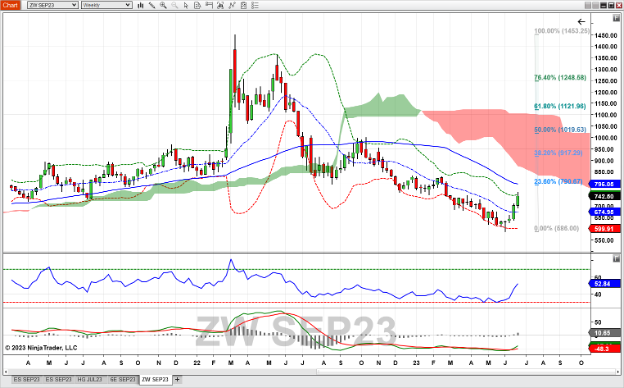
Task: Show the data box icon
Action: (x=197, y=5)
